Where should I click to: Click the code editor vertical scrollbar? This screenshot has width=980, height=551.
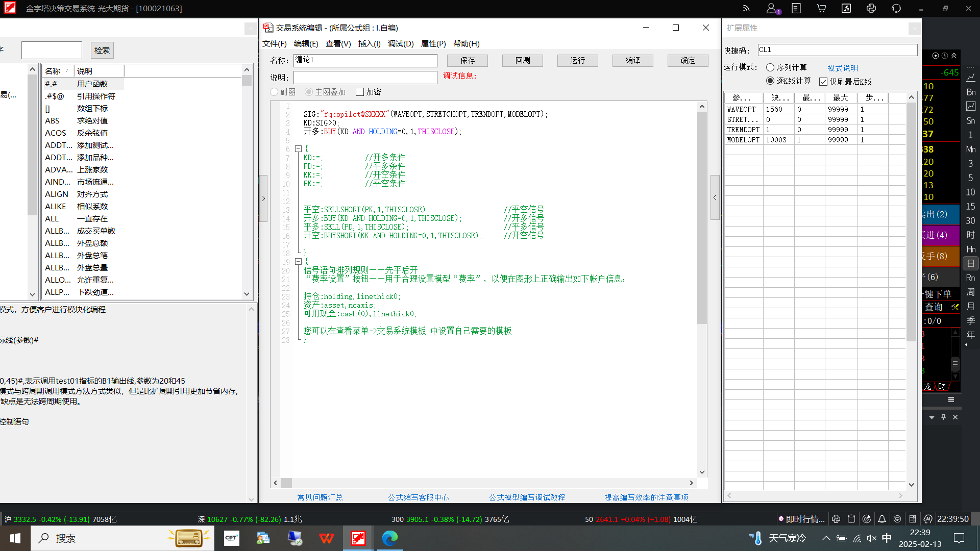coord(702,217)
